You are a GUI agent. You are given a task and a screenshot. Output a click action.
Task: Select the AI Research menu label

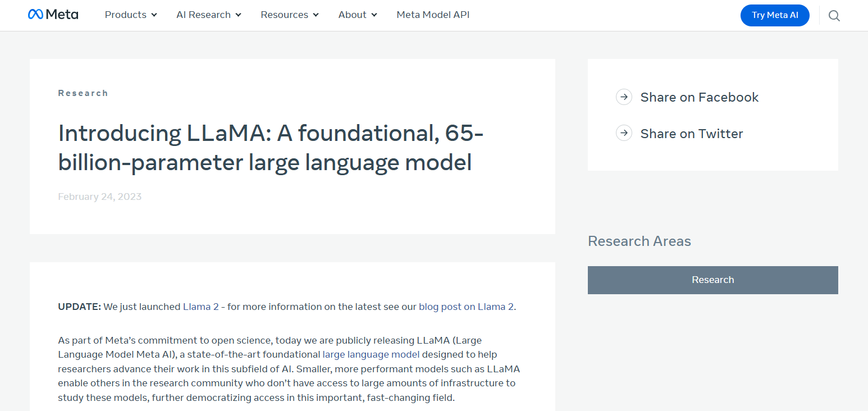tap(203, 15)
